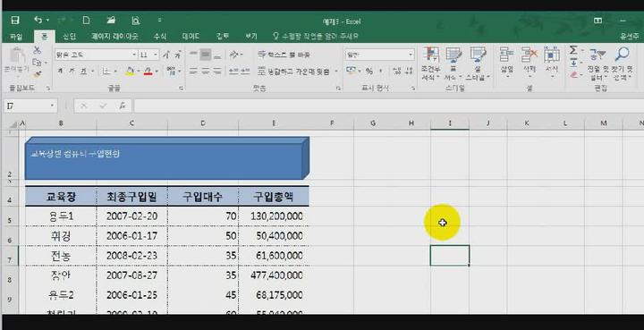Switch to Page Layout tab
The height and width of the screenshot is (330, 644).
(x=114, y=37)
